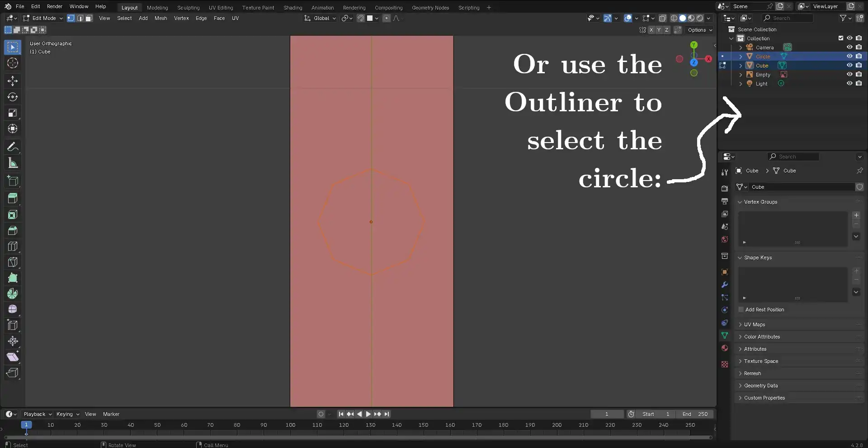Select the Annotate tool
The height and width of the screenshot is (448, 868).
click(13, 147)
